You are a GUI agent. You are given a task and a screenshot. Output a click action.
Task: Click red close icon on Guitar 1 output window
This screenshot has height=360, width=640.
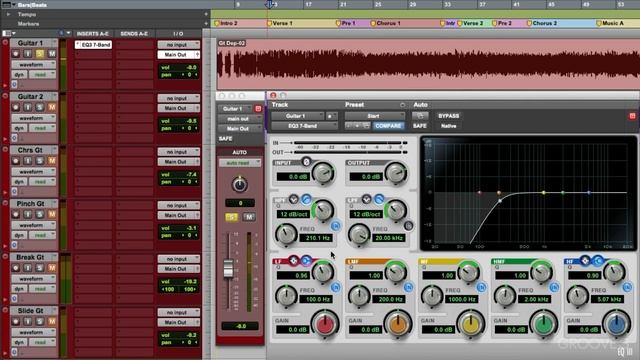[258, 109]
